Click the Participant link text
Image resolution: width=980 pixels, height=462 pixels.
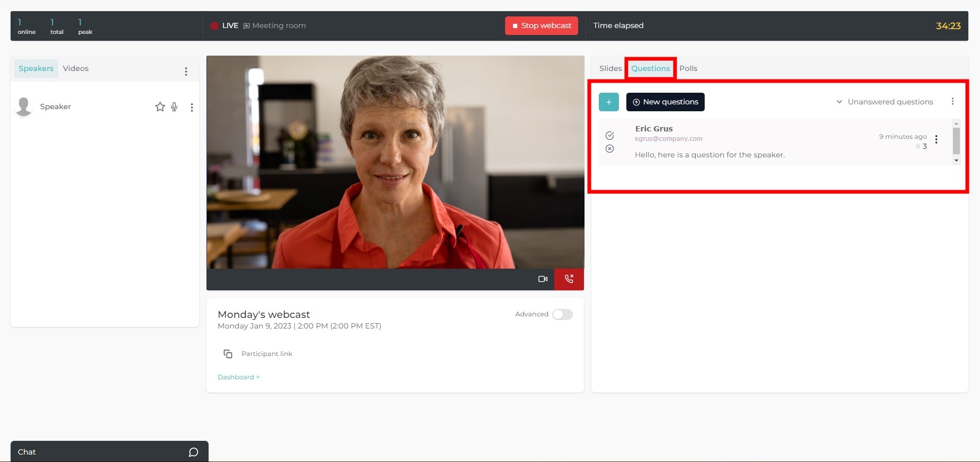[267, 354]
